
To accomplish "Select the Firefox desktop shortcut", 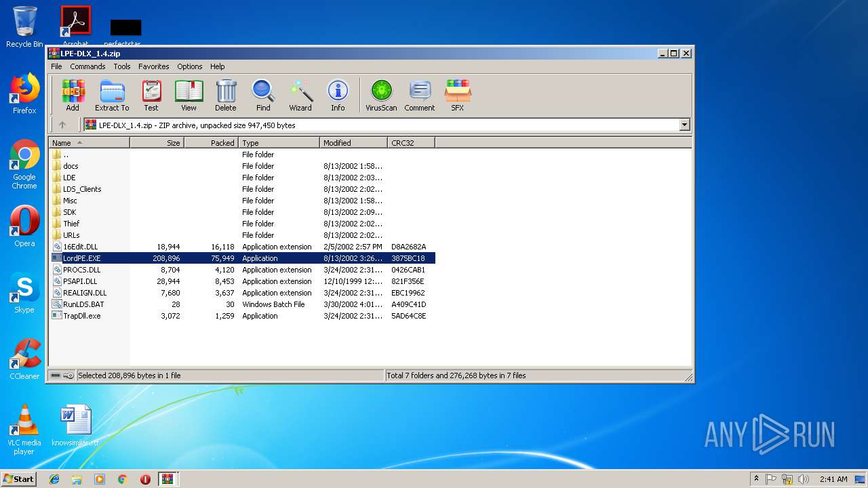I will pyautogui.click(x=24, y=94).
